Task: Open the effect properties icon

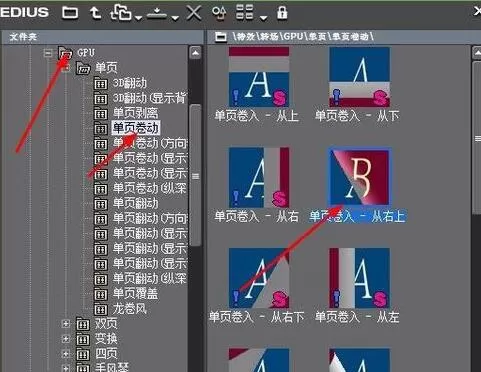Action: click(x=219, y=13)
